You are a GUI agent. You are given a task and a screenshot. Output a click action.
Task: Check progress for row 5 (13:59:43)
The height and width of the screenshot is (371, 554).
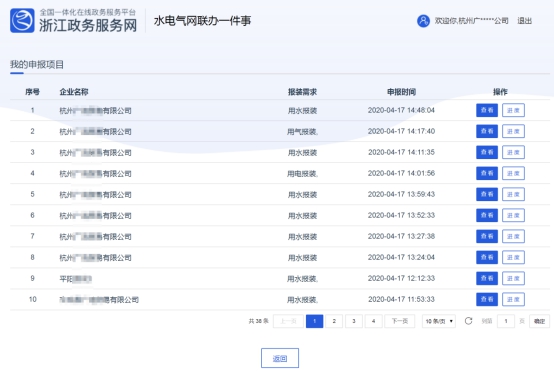click(513, 194)
